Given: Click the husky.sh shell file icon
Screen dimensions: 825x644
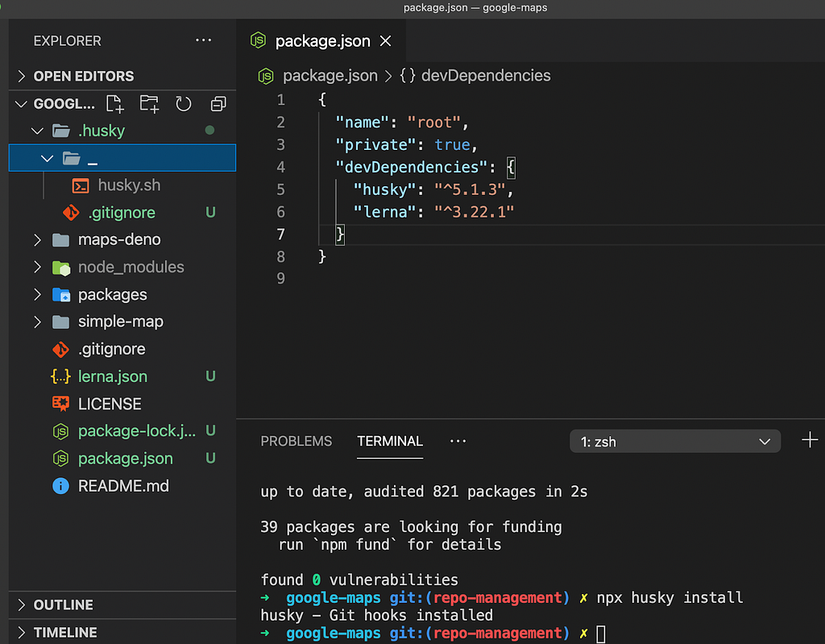Looking at the screenshot, I should pos(81,185).
